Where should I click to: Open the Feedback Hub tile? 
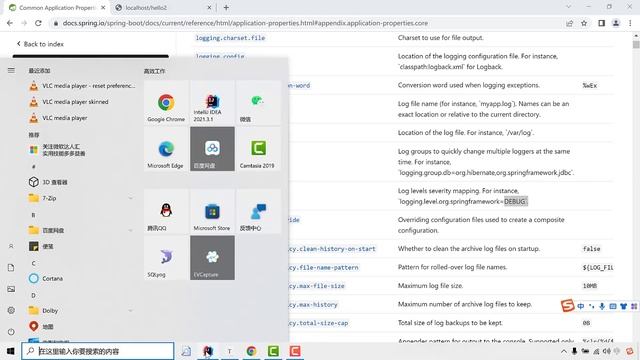(x=258, y=211)
